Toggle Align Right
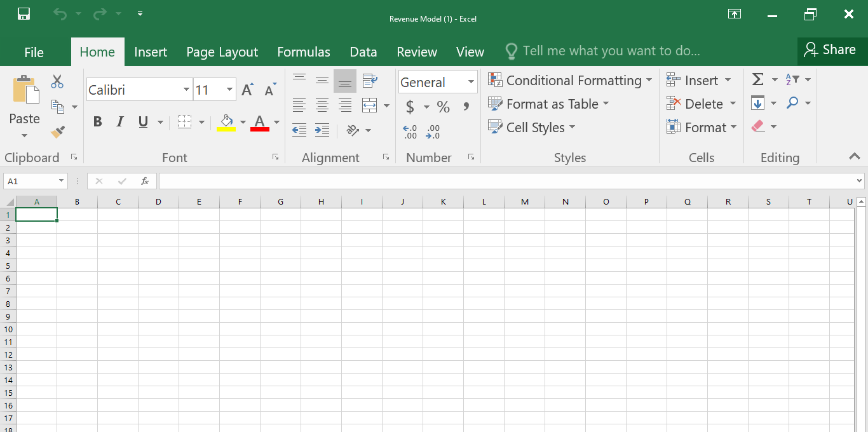Viewport: 868px width, 432px height. coord(345,105)
